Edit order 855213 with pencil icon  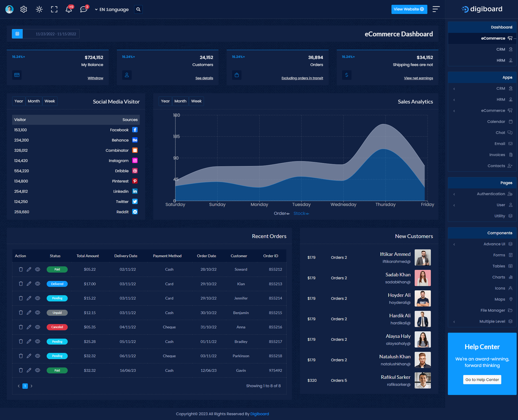coord(29,284)
